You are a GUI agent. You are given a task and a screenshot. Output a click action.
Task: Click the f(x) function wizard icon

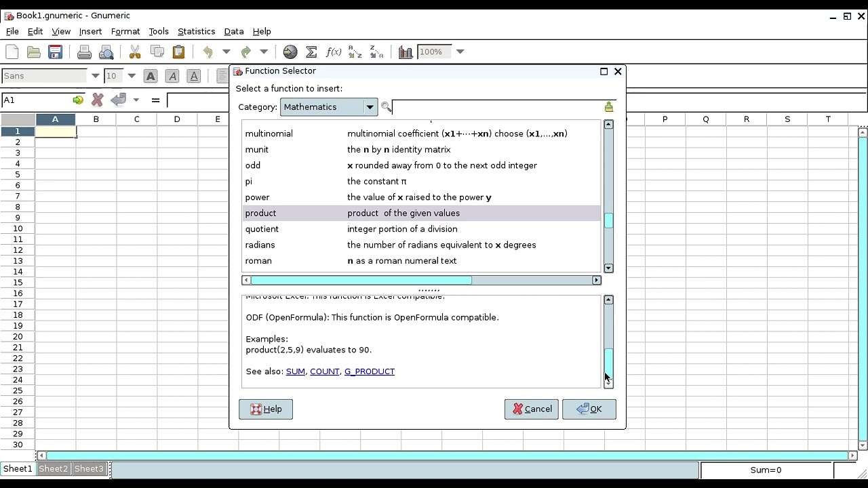coord(334,52)
